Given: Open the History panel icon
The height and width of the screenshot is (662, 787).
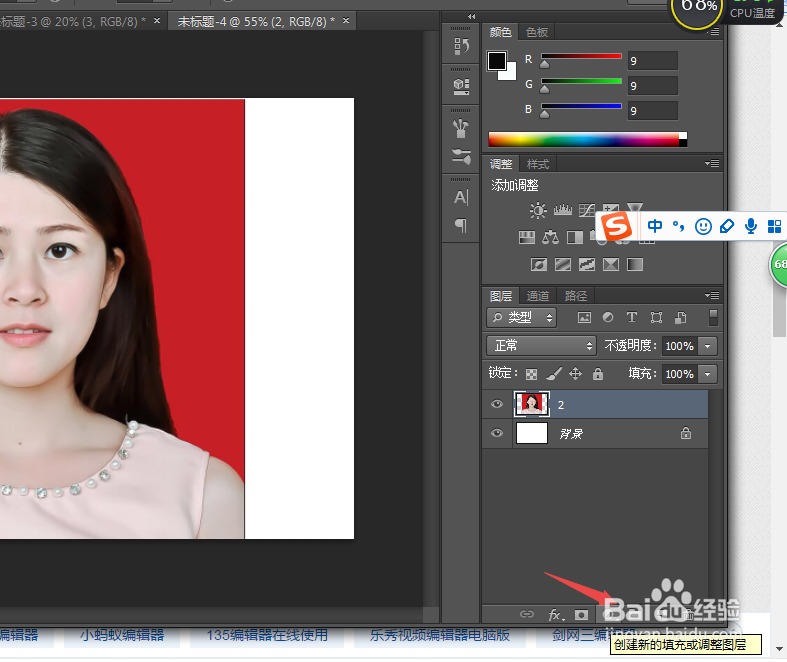Looking at the screenshot, I should coord(461,46).
